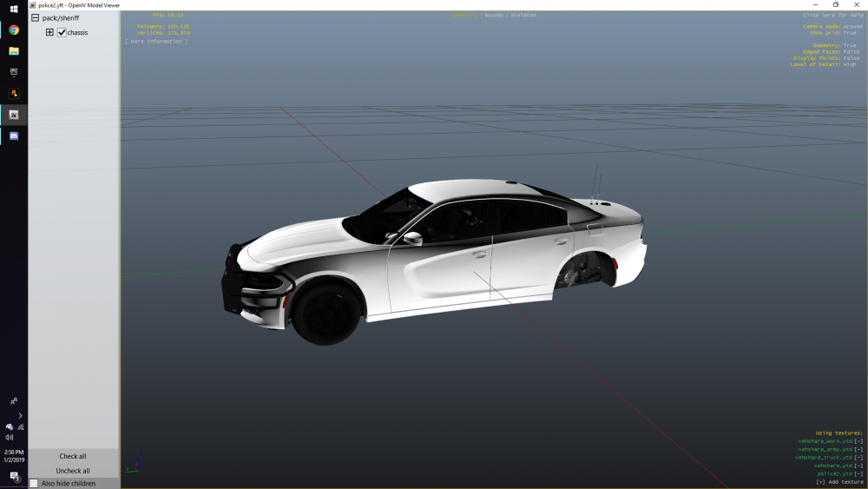The width and height of the screenshot is (868, 489).
Task: Click the [+] Add texture button
Action: [x=839, y=482]
